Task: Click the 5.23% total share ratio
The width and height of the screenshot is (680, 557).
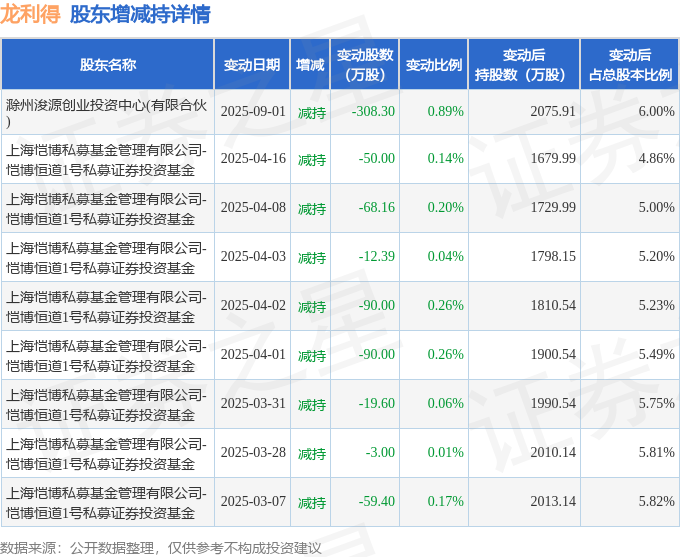Action: pyautogui.click(x=656, y=305)
